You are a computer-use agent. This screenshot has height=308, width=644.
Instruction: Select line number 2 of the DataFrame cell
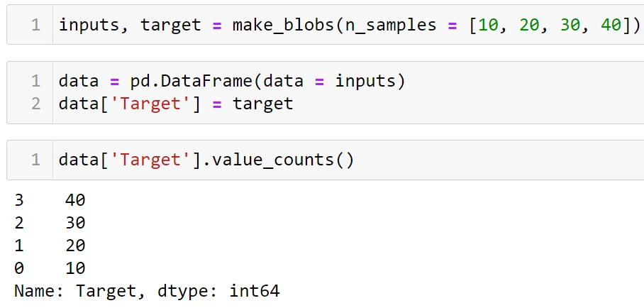pos(35,104)
